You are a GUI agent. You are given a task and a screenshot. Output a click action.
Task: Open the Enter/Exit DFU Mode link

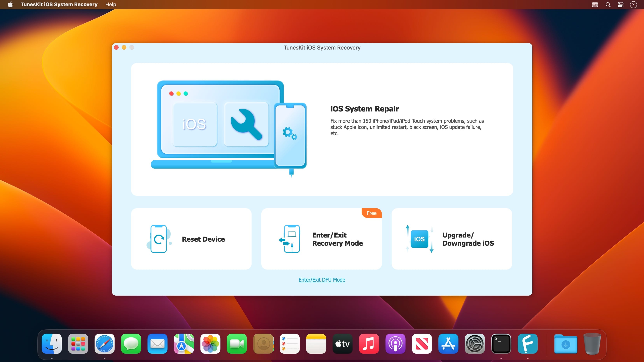(322, 280)
